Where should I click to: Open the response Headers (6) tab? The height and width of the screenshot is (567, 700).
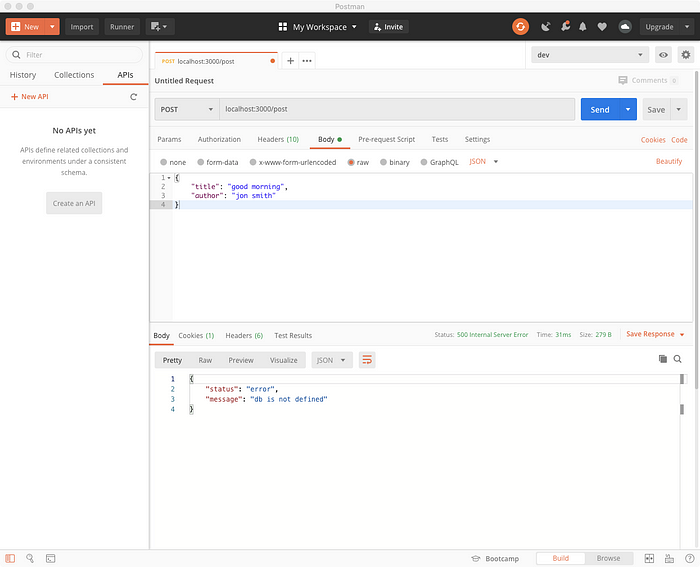(x=244, y=335)
